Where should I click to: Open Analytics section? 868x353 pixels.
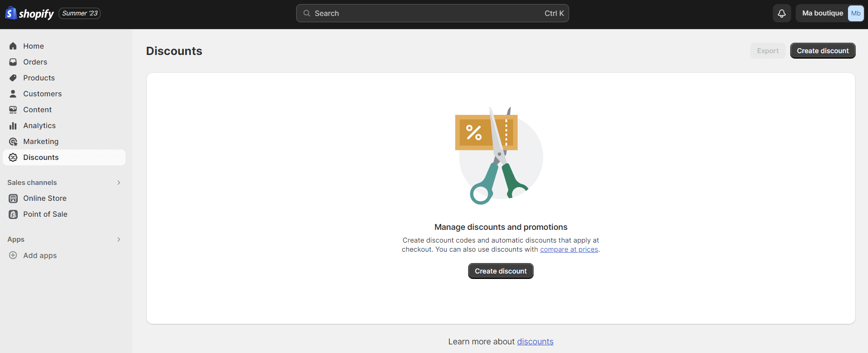tap(64, 125)
